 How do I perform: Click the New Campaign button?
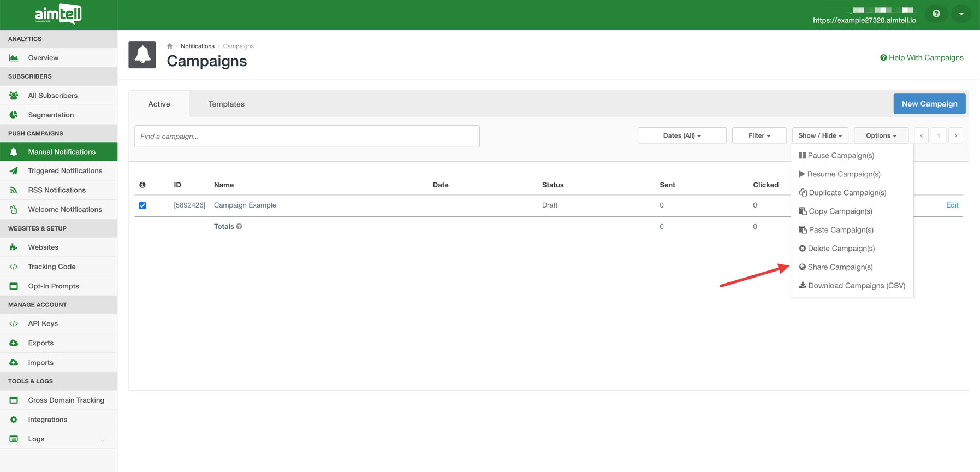pos(929,104)
